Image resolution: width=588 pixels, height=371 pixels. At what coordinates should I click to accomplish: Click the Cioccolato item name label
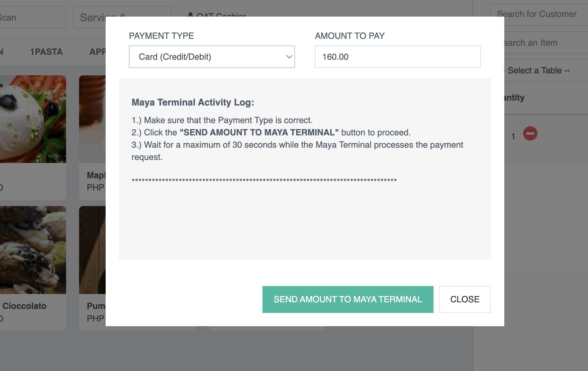pos(24,306)
